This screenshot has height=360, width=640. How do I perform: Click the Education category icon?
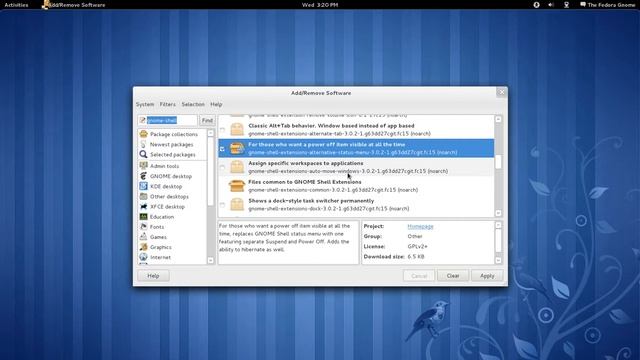coord(143,217)
